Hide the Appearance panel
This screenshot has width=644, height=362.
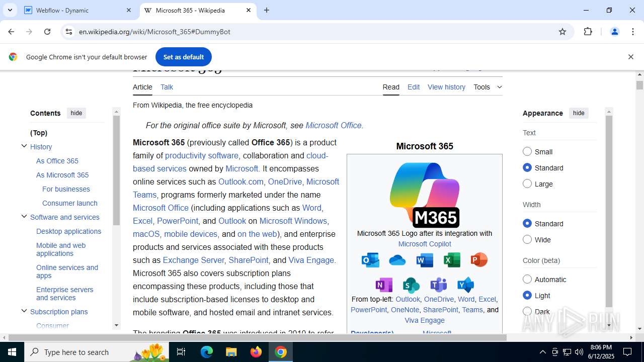click(x=579, y=113)
